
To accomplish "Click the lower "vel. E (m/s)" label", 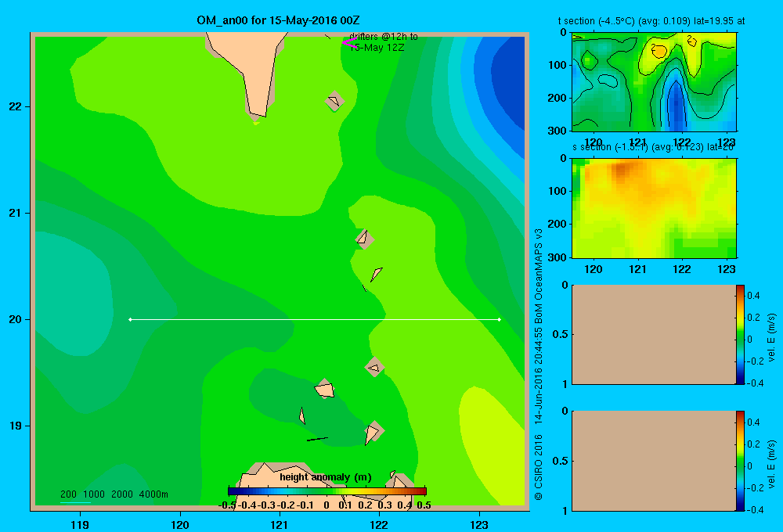I will [x=772, y=464].
